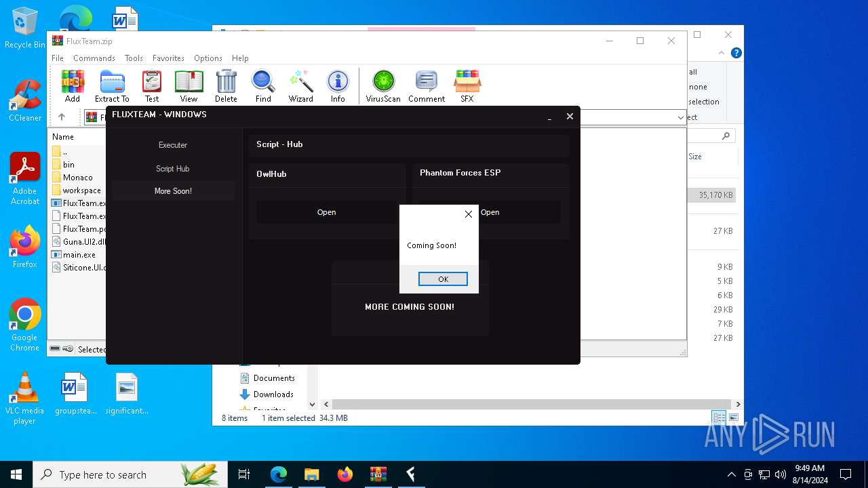The image size is (868, 488).
Task: Open VLC media player desktop icon
Action: 24,399
